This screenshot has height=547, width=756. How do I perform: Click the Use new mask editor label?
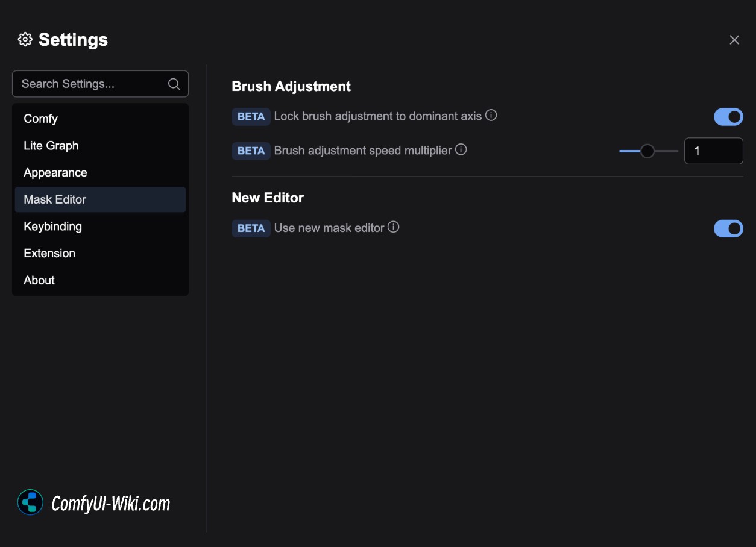[x=329, y=228]
